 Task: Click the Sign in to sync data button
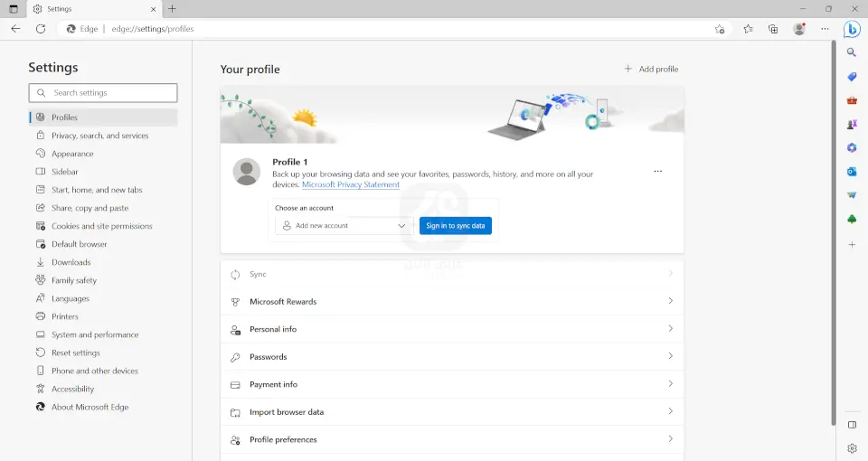click(455, 226)
